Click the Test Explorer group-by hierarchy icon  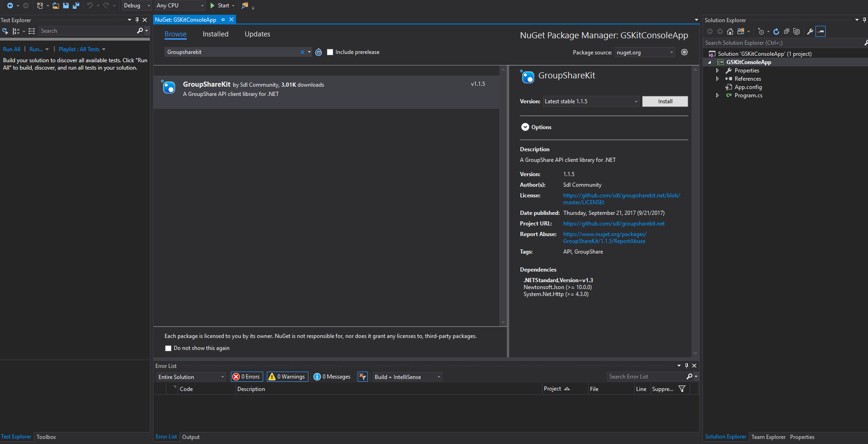pos(16,31)
